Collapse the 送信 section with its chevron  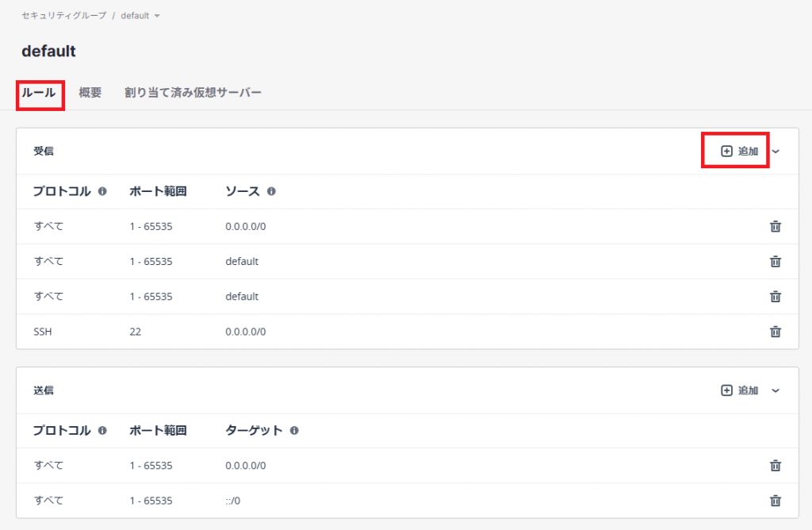pos(776,390)
